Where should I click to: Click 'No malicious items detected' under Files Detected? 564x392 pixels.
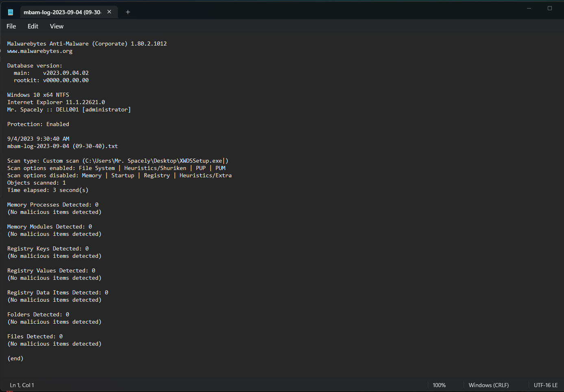pos(54,344)
